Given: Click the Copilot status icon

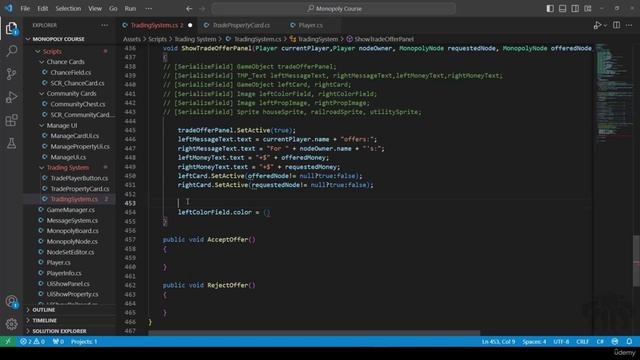Looking at the screenshot, I should (615, 341).
